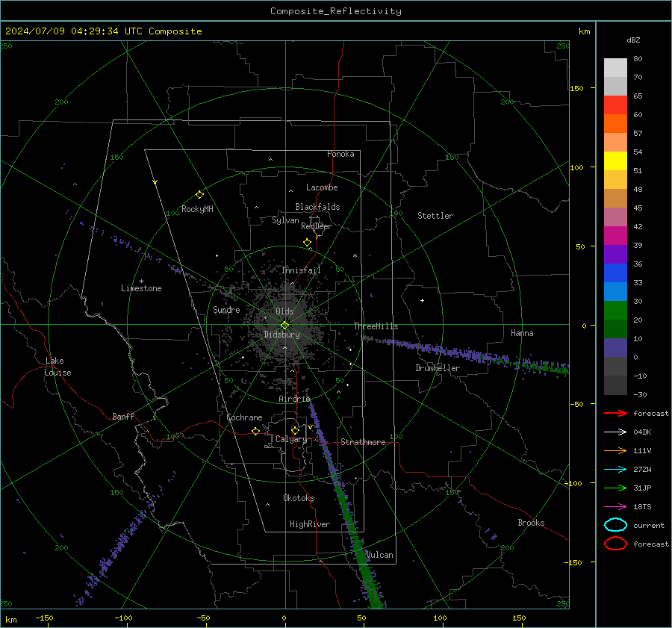Click the yellow diamond marker below RedDeer
The width and height of the screenshot is (672, 628).
tap(307, 243)
